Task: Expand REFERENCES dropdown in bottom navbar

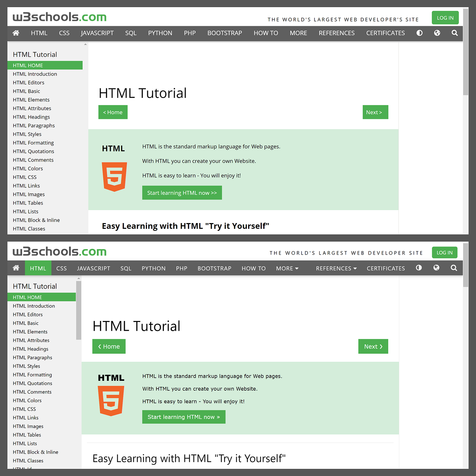Action: click(336, 268)
